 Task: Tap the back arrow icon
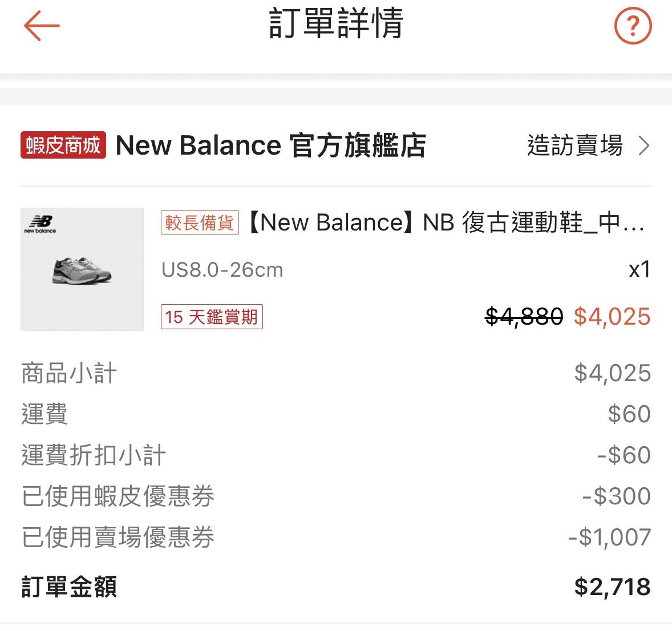pyautogui.click(x=42, y=26)
